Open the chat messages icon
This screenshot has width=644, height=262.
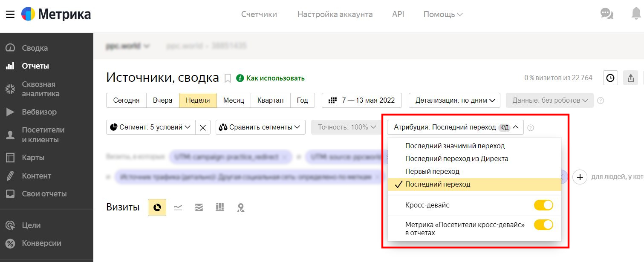point(606,14)
